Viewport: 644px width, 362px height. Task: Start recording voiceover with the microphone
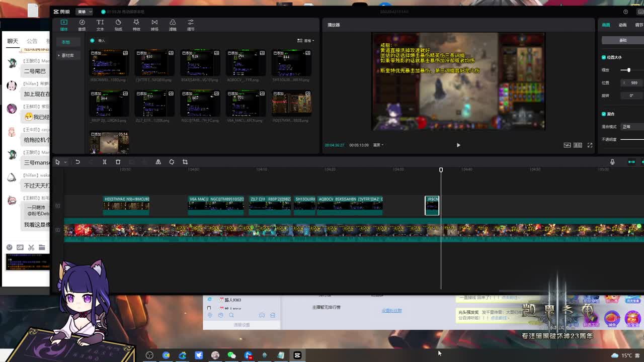tap(612, 162)
